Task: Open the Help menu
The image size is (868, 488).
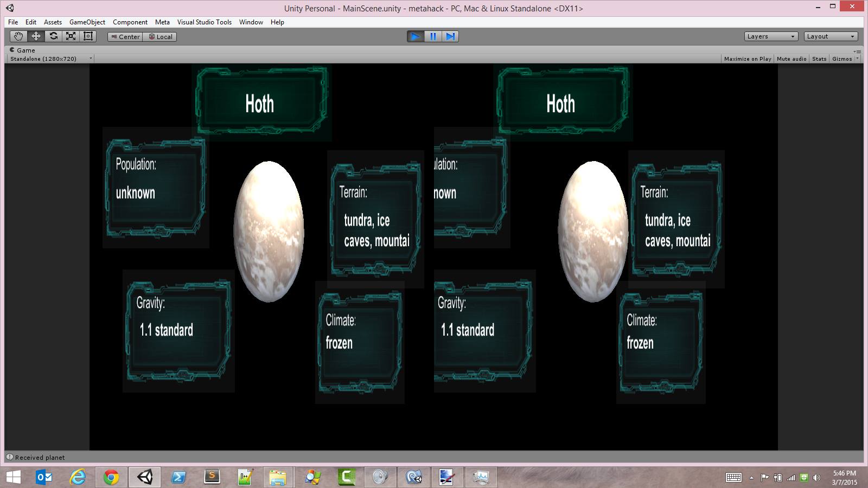Action: [277, 22]
